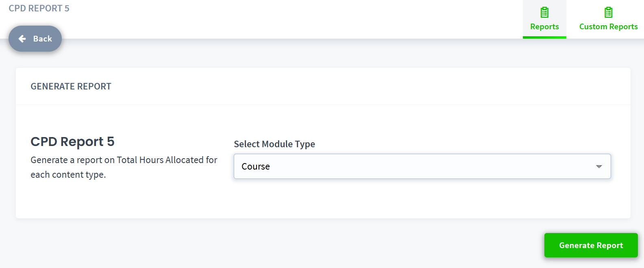Click the clipboard icon above Custom Reports
Viewport: 644px width, 268px height.
coord(608,13)
